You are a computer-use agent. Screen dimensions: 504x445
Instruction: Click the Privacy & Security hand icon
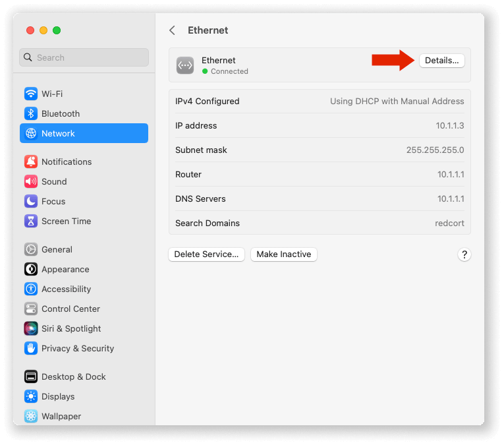click(31, 348)
